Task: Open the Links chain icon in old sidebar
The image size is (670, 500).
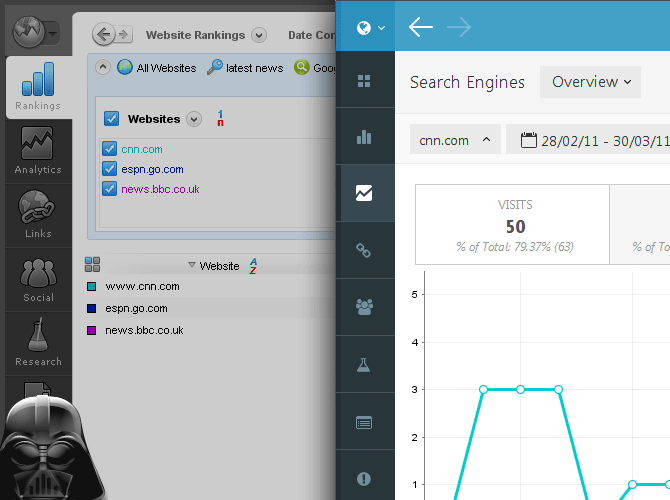Action: pos(38,215)
